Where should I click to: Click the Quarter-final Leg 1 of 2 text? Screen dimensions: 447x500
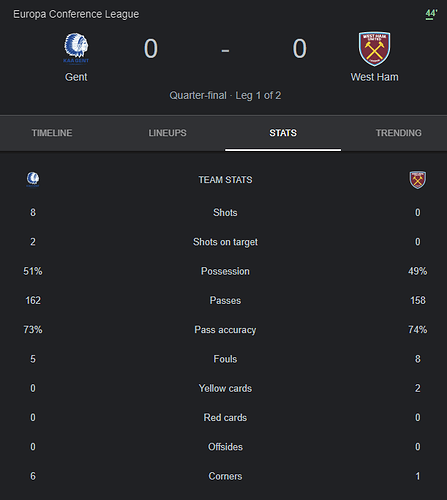[225, 96]
